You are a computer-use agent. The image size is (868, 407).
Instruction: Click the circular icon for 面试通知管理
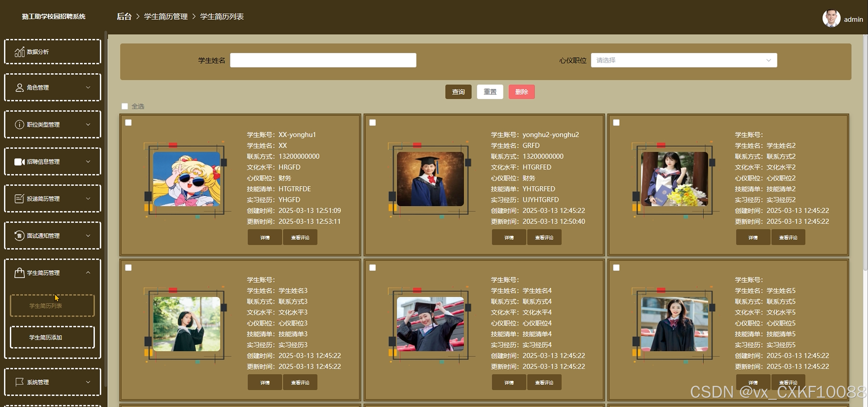(20, 236)
